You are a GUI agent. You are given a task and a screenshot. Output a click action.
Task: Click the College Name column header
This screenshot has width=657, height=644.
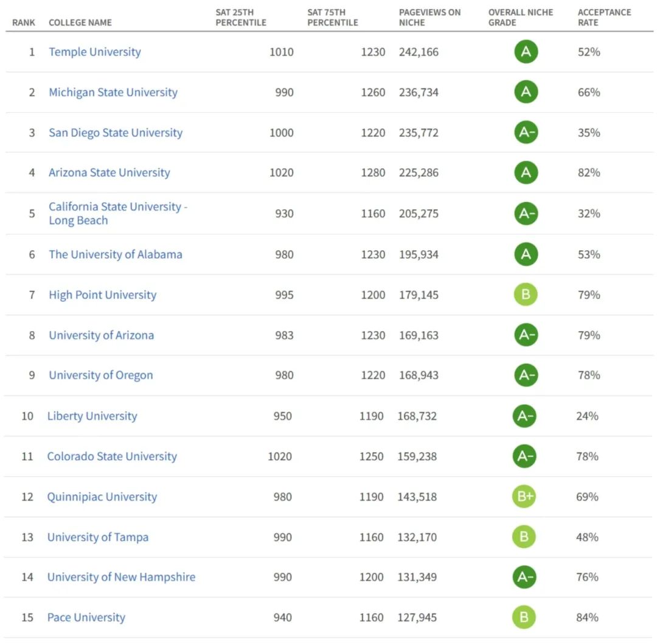tap(80, 23)
